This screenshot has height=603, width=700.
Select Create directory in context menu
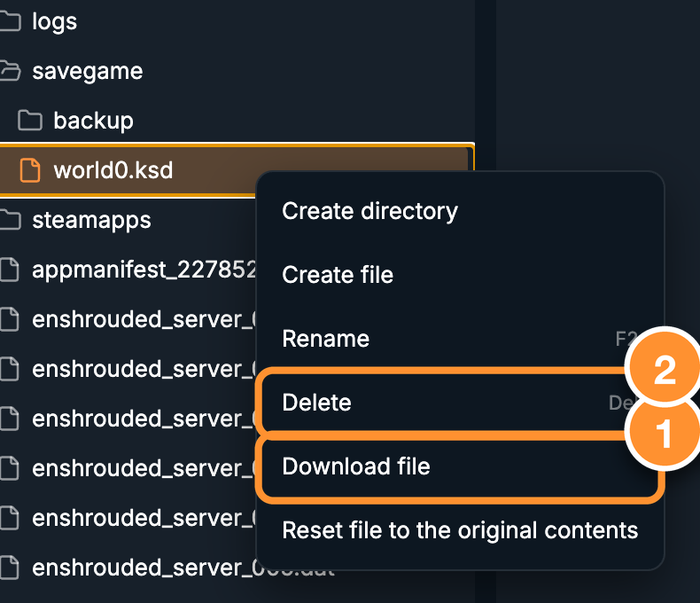460,211
